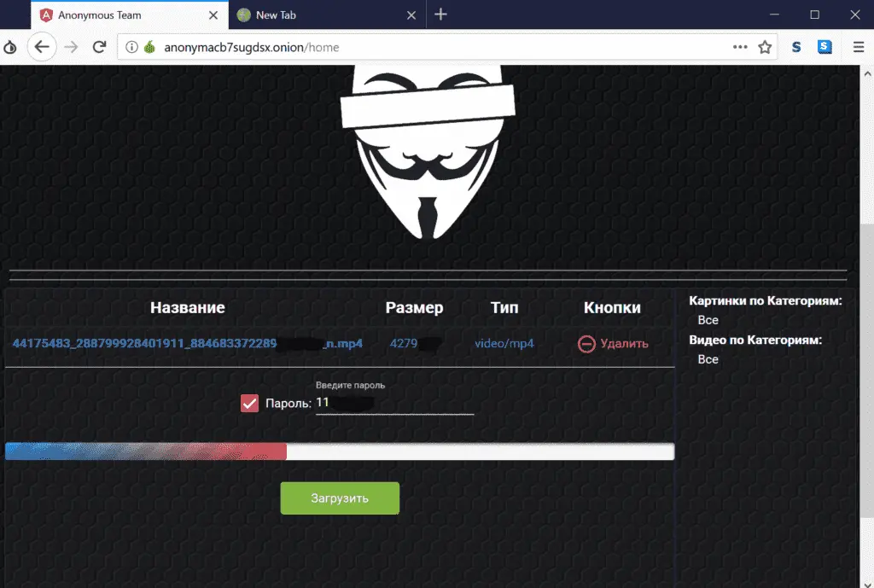Open a new tab with plus button
Viewport: 874px width, 588px height.
440,15
